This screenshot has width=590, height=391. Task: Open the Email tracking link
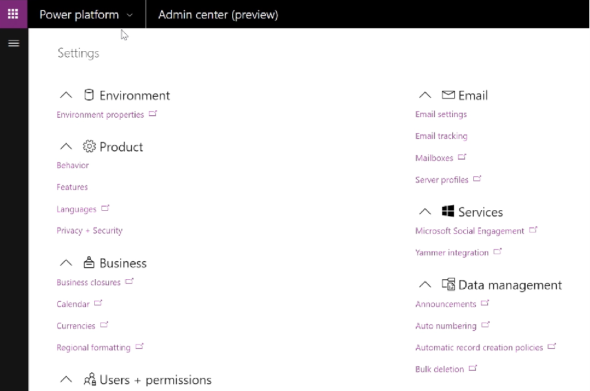pos(441,136)
